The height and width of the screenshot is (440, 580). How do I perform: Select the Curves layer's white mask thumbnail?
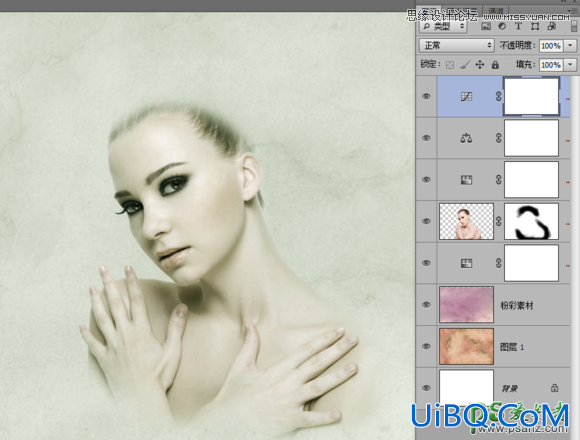[x=532, y=97]
